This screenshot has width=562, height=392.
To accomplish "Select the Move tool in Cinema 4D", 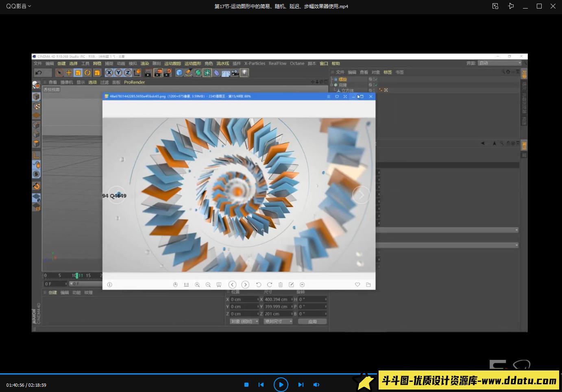I will click(69, 73).
